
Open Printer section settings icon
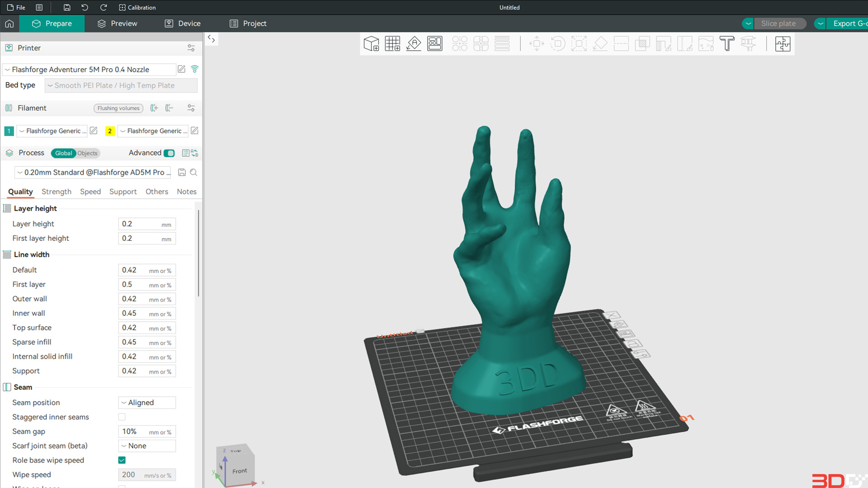191,48
